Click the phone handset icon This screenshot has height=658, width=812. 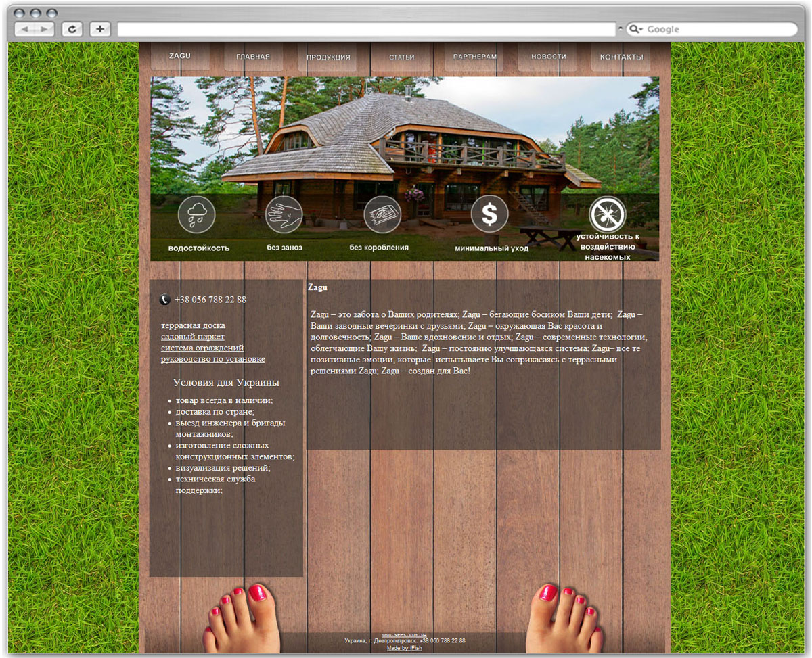(x=165, y=300)
